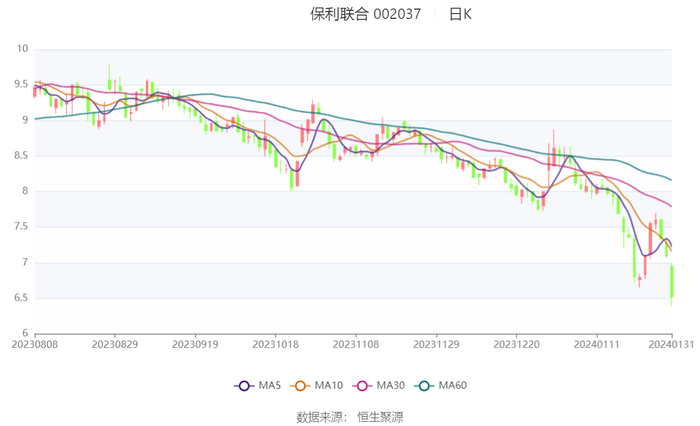Click the purple MA5 legend circle marker
The image size is (700, 426).
point(243,386)
